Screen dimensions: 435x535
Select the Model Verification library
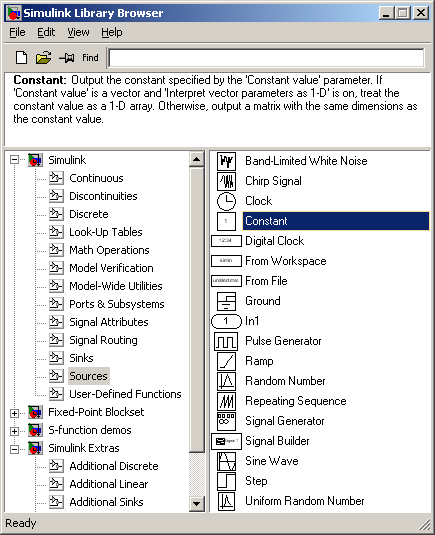click(x=111, y=268)
